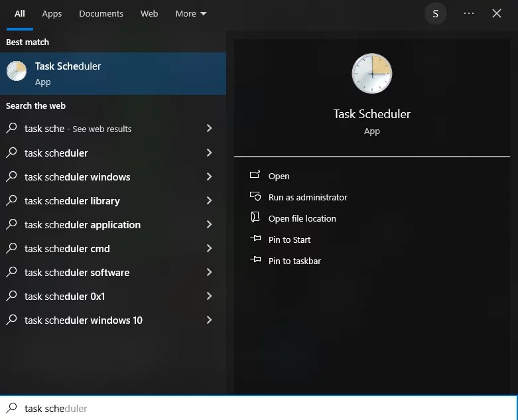Open the Task Scheduler best match result
The image size is (518, 420).
click(x=113, y=74)
